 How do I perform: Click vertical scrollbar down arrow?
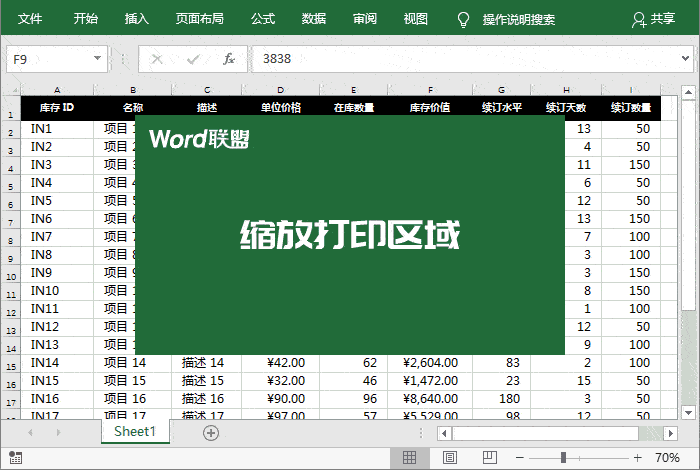[688, 412]
